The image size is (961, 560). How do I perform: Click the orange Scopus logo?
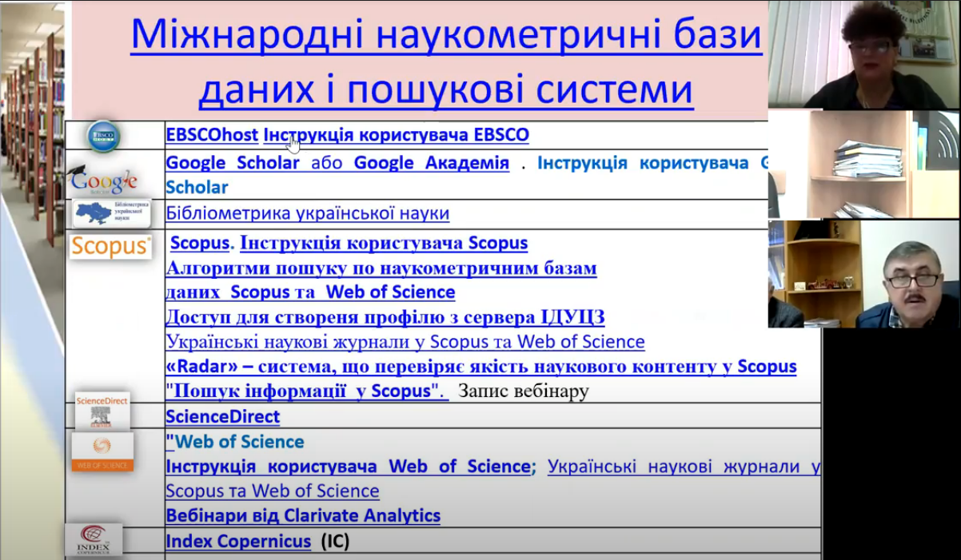[110, 246]
